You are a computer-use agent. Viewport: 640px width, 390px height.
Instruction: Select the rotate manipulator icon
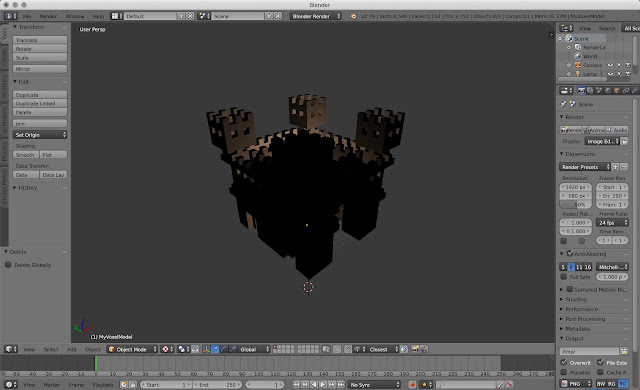224,349
